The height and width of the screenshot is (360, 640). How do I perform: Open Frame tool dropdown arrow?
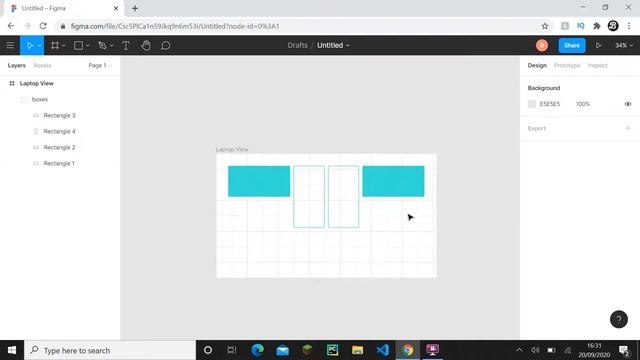coord(64,45)
